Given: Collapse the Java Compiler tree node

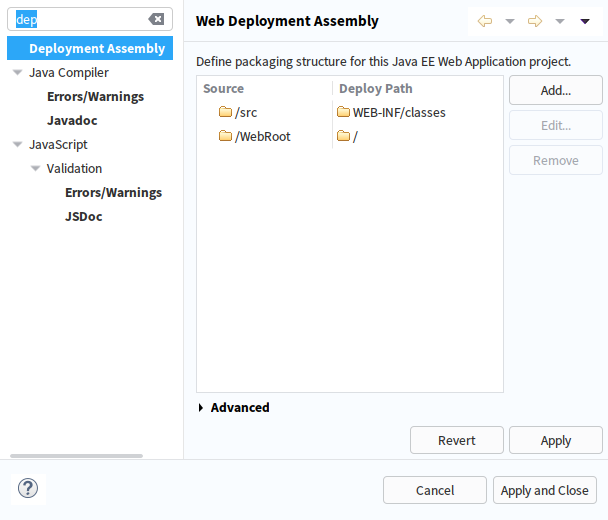Looking at the screenshot, I should (x=17, y=73).
